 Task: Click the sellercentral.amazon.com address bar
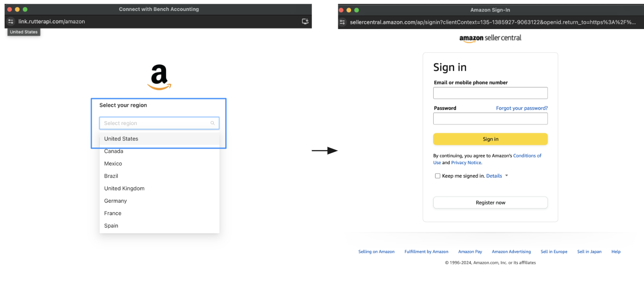[493, 22]
